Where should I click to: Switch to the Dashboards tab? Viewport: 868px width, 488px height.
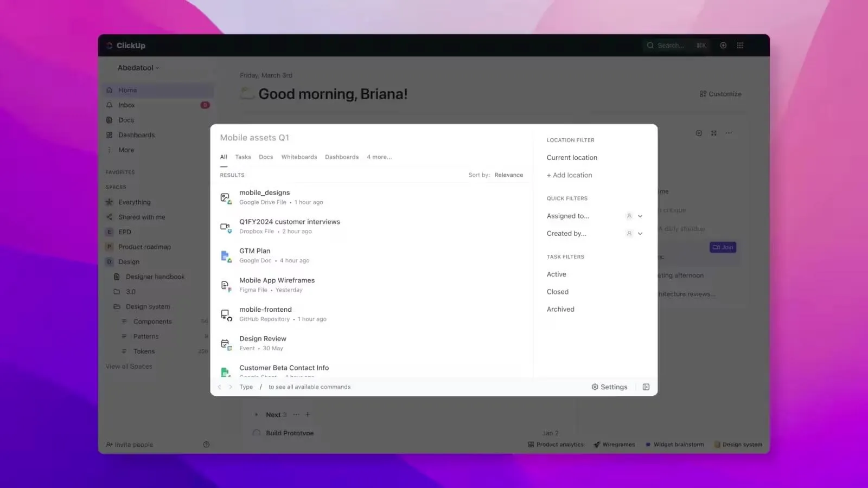coord(342,157)
